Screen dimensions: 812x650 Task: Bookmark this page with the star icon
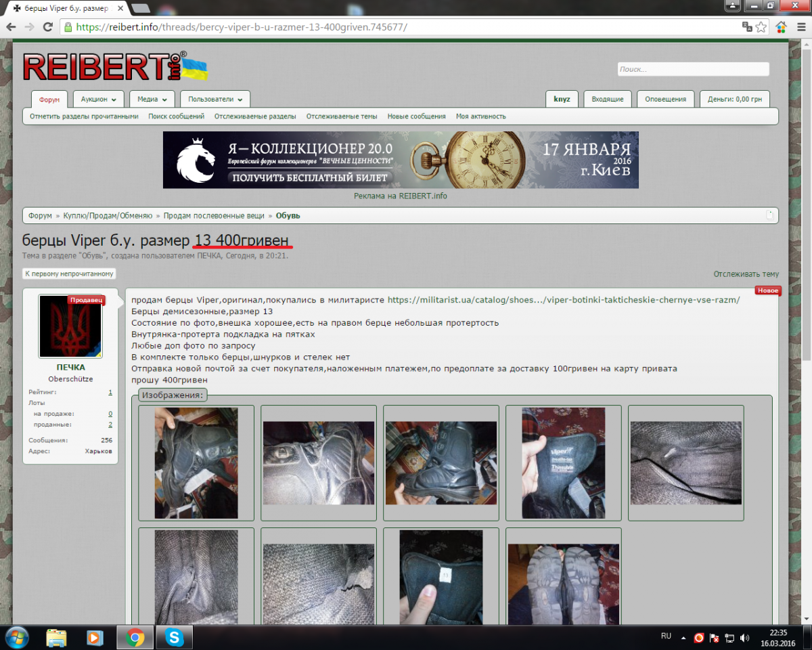(x=761, y=27)
